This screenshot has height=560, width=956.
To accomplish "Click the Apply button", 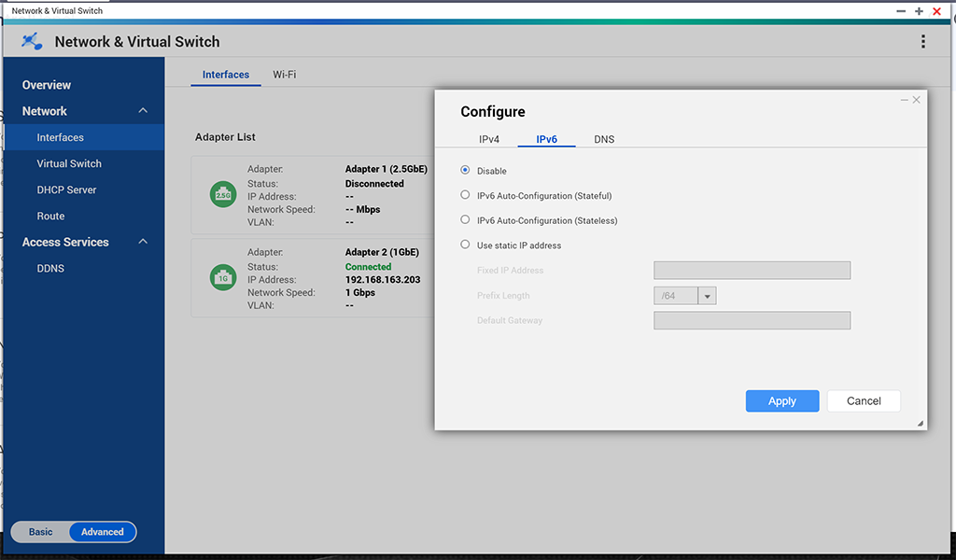I will [x=782, y=401].
